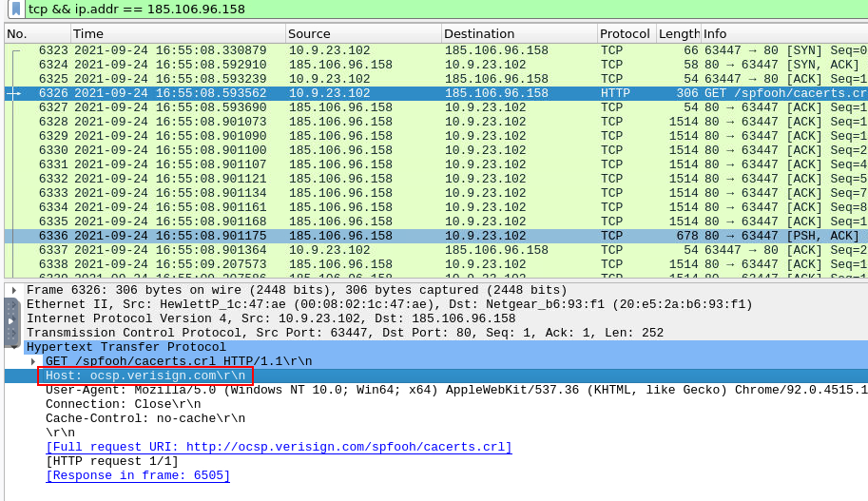The width and height of the screenshot is (868, 501).
Task: Select packet 6338 row
Action: (x=436, y=264)
